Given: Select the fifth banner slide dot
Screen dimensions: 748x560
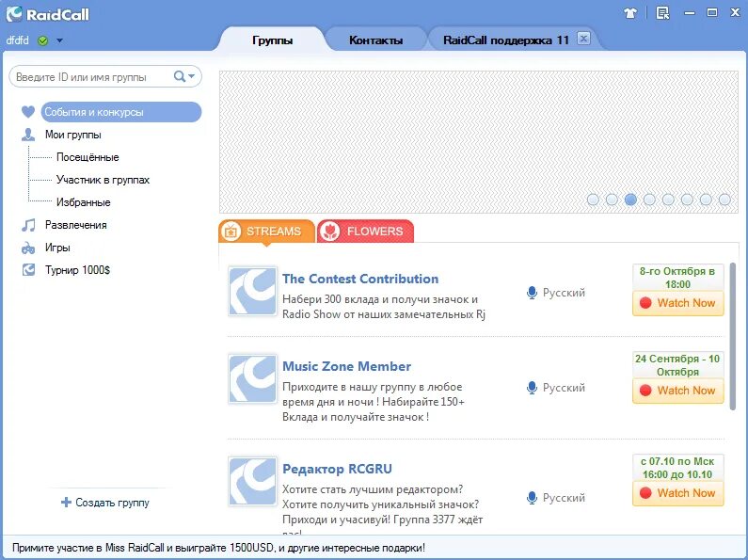Looking at the screenshot, I should pyautogui.click(x=668, y=200).
